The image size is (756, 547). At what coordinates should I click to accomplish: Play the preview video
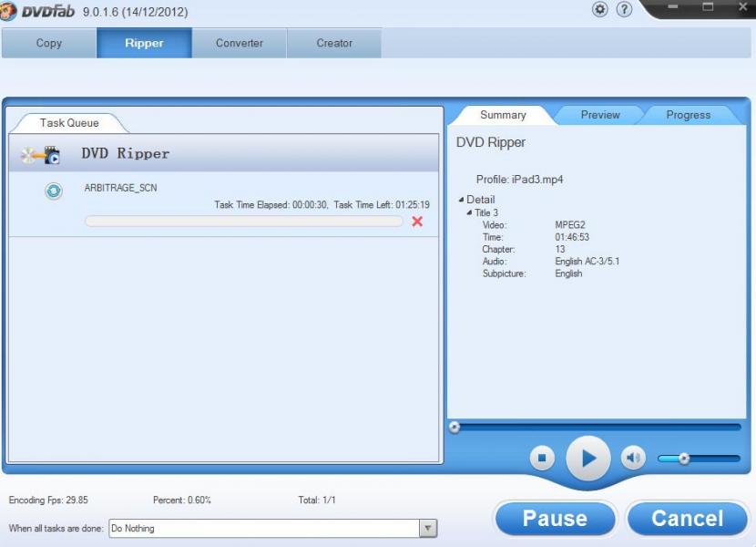point(588,459)
